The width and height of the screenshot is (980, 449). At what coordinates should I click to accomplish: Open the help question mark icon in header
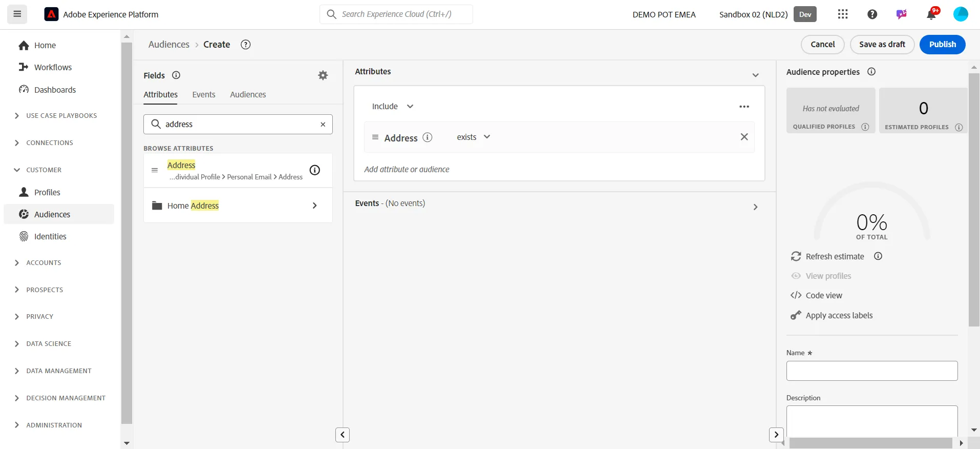pos(872,14)
